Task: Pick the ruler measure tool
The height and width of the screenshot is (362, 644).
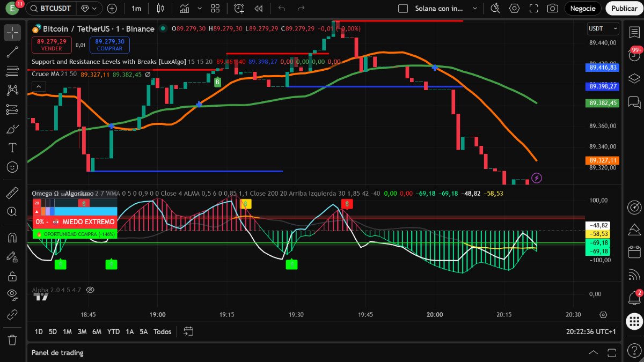Action: [12, 193]
